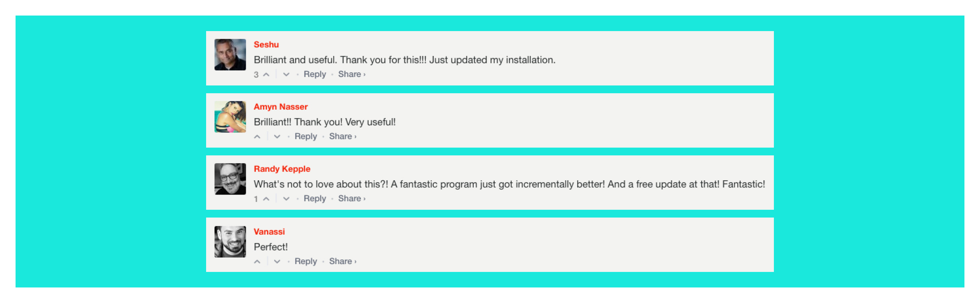Click Amyn Nasser's avatar photo
Screen dimensions: 980x303
(230, 117)
